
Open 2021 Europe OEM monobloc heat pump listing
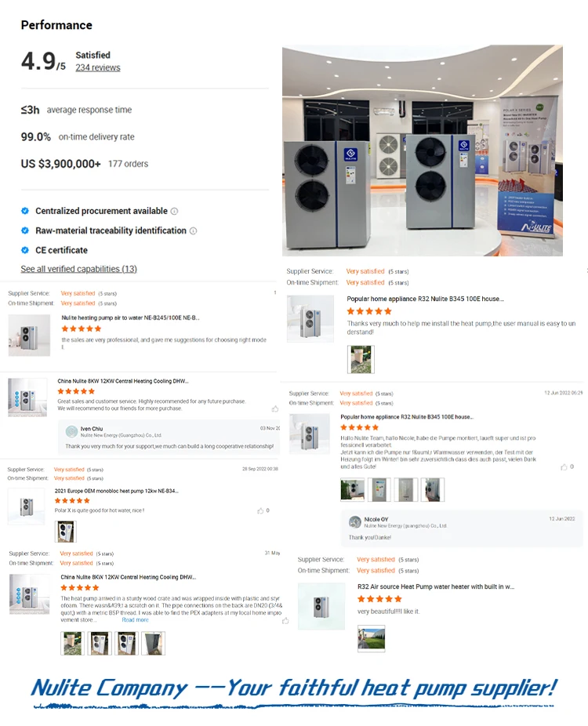pos(116,491)
